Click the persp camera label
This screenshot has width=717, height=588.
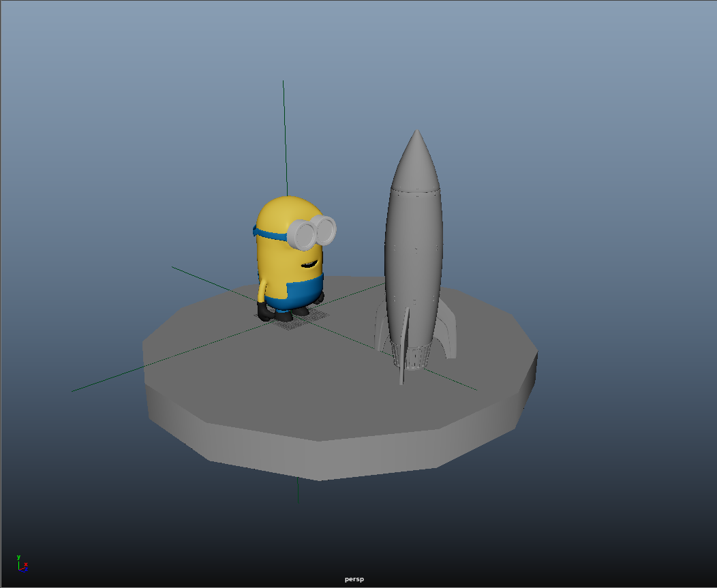(354, 578)
